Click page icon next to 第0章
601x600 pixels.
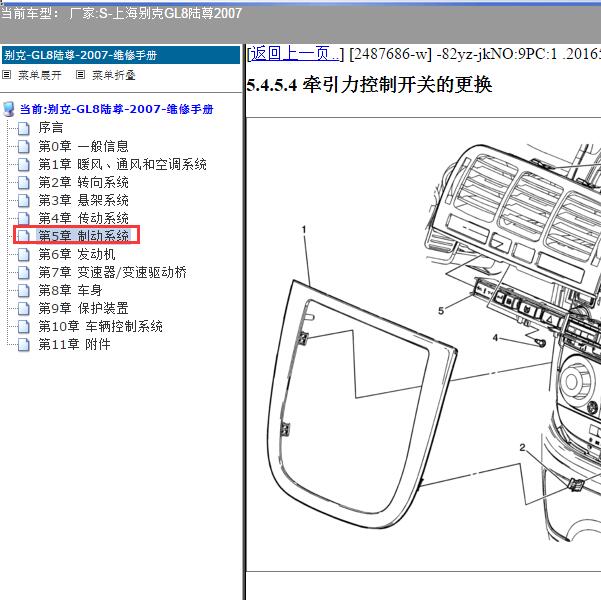pos(24,146)
